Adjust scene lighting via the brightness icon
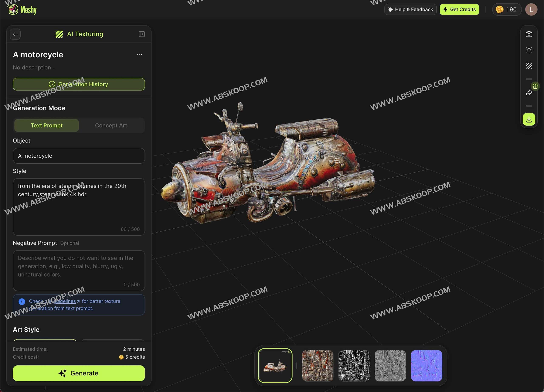This screenshot has height=392, width=544. click(x=529, y=50)
